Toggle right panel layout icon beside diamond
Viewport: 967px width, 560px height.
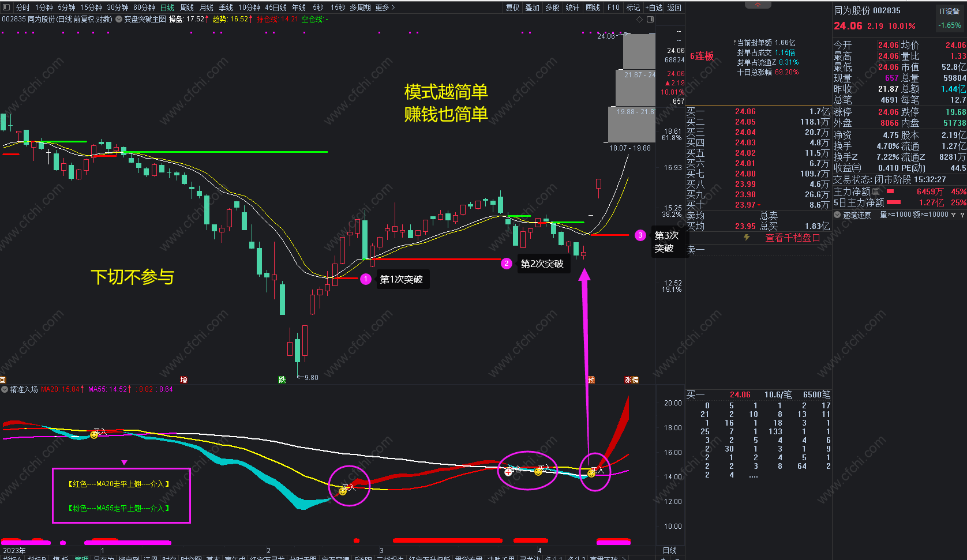point(650,19)
